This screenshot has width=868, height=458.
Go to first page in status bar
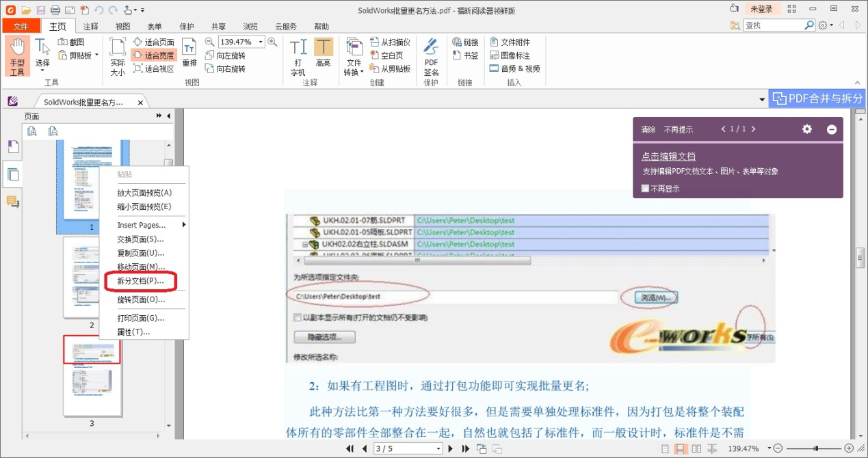pyautogui.click(x=350, y=448)
